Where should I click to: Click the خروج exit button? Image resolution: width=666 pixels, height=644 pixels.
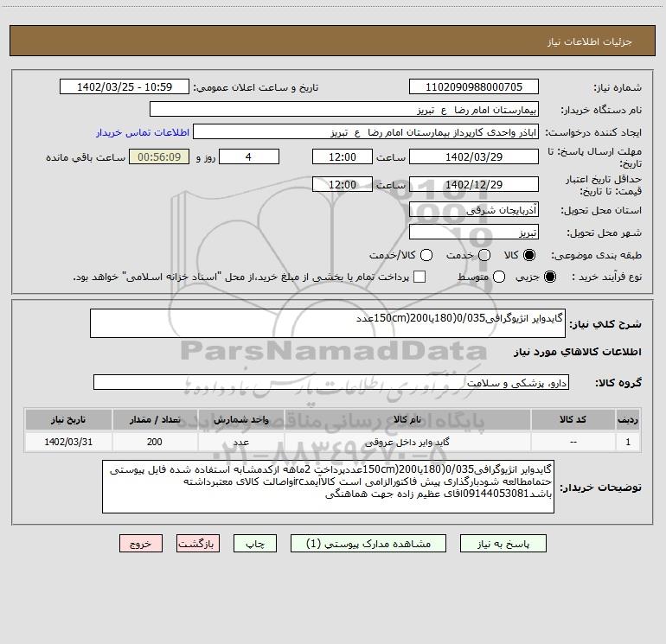[x=141, y=544]
